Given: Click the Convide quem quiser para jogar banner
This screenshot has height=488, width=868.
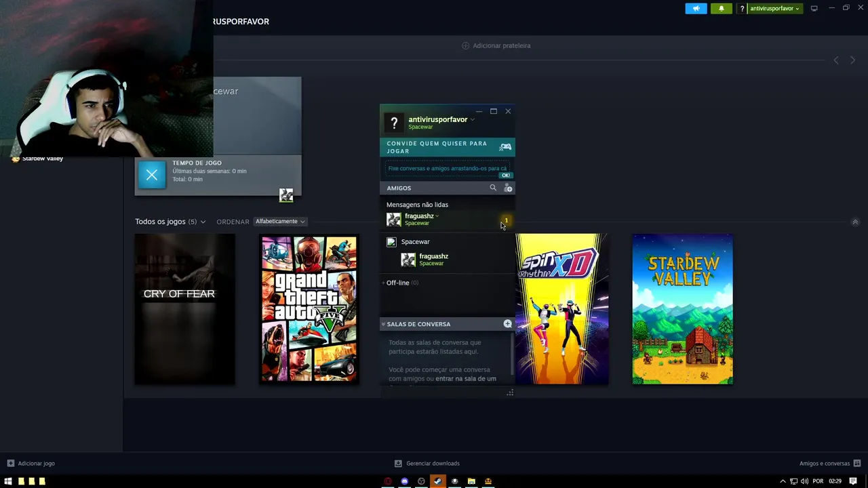Looking at the screenshot, I should [x=448, y=147].
